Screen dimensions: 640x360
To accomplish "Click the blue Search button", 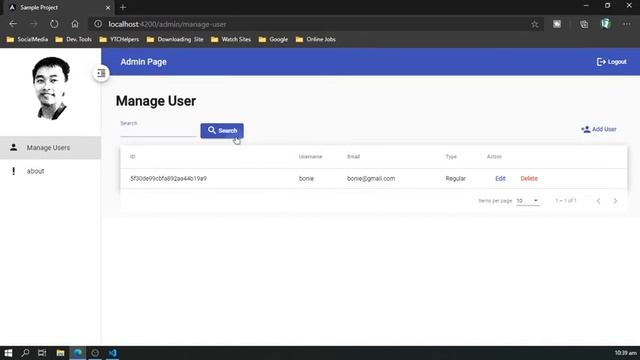I will pos(222,131).
